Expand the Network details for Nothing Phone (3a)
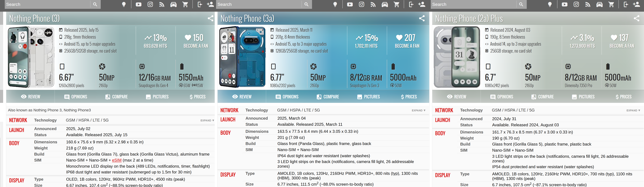The height and width of the screenshot is (187, 644). coord(418,110)
